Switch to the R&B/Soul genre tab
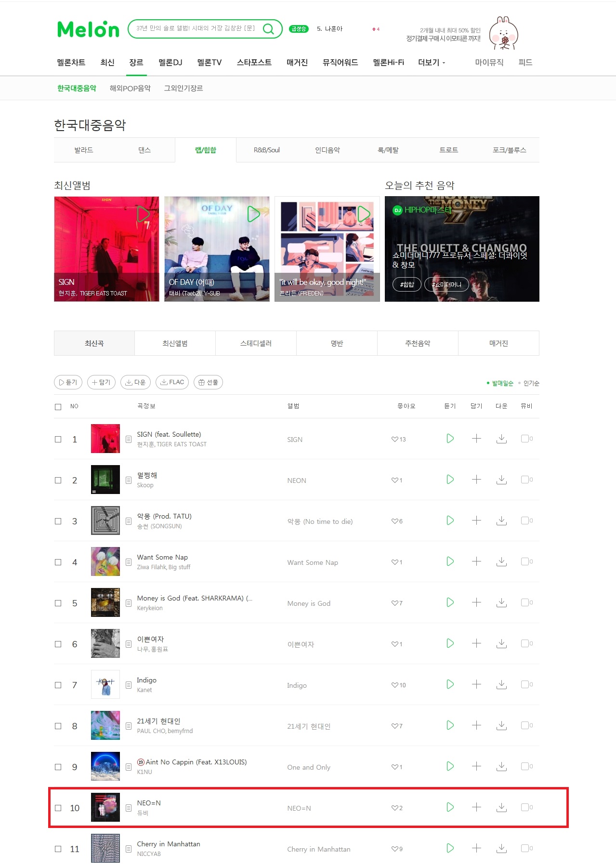The width and height of the screenshot is (616, 868). pyautogui.click(x=267, y=150)
